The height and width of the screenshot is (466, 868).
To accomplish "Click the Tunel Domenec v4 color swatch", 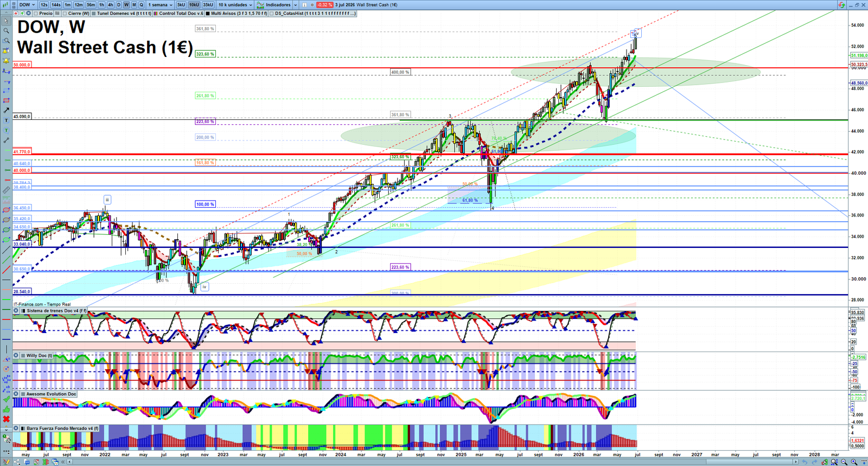I will [x=94, y=13].
